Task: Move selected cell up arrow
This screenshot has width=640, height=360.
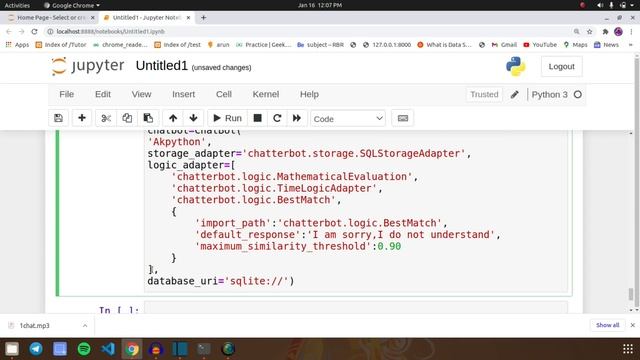Action: coord(173,118)
